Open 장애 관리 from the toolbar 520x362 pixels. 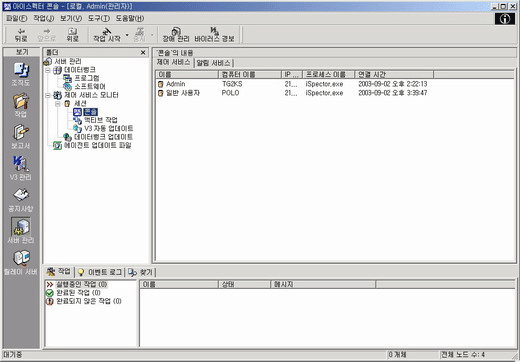click(176, 35)
